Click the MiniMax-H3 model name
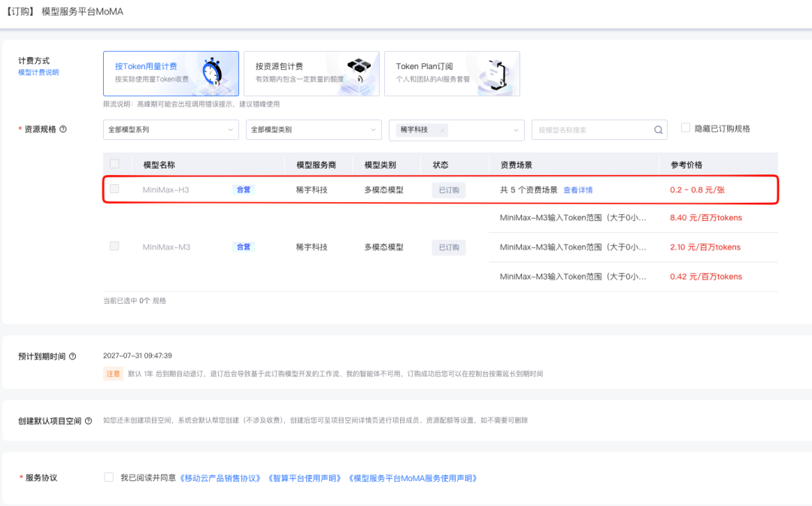This screenshot has width=812, height=506. [x=165, y=190]
